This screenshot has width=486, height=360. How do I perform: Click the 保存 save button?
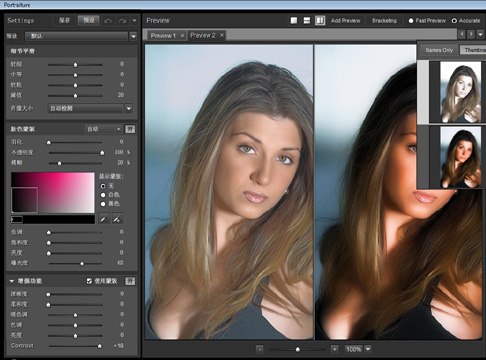tap(64, 20)
